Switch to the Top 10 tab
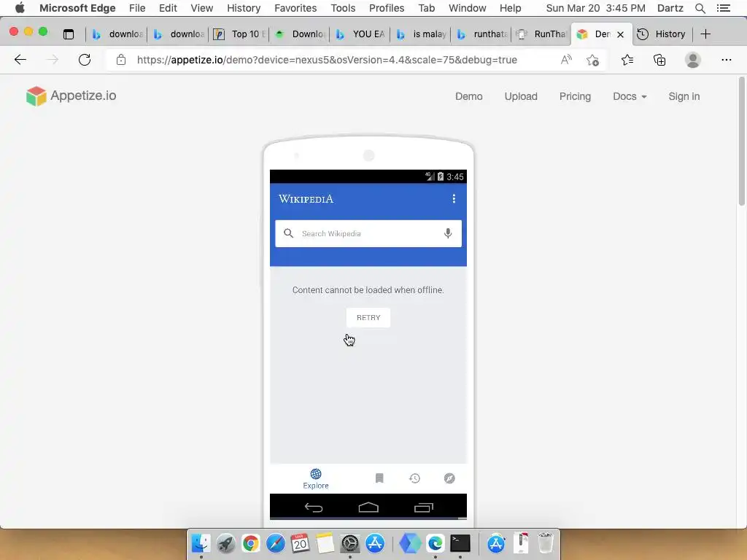Screen dimensions: 747x560 click(x=239, y=34)
